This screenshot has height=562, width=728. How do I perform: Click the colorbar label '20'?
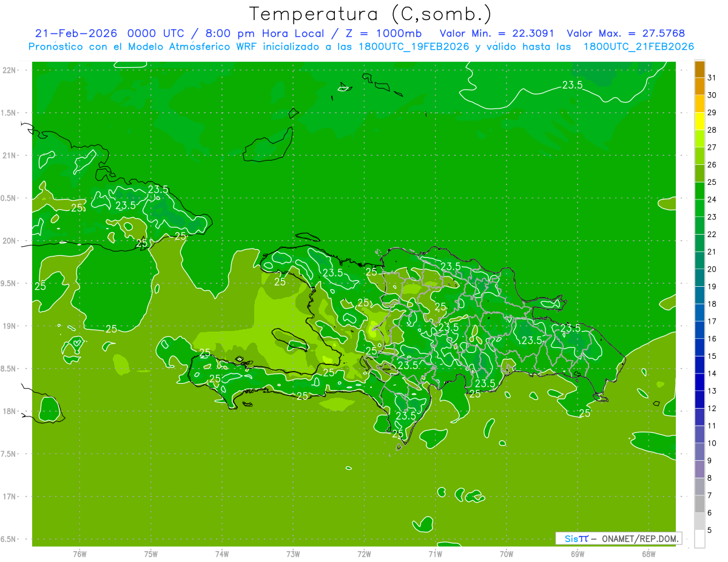coord(712,269)
